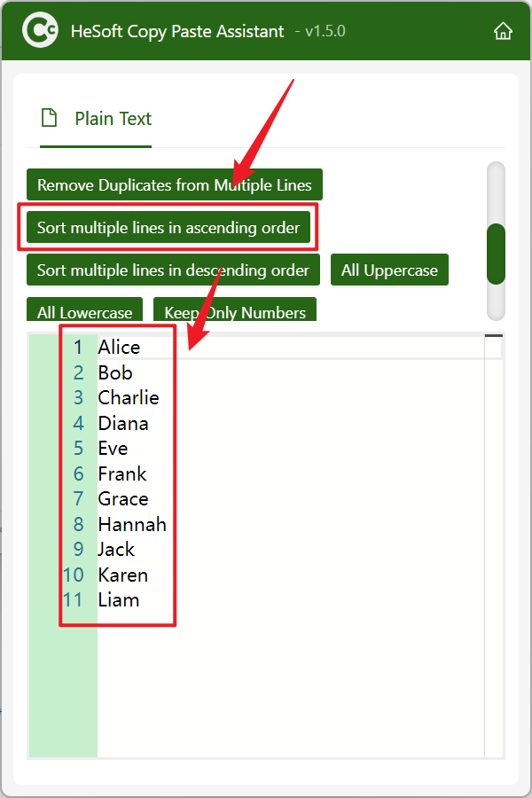Viewport: 532px width, 798px height.
Task: Select line number 11 in gutter
Action: (x=73, y=600)
